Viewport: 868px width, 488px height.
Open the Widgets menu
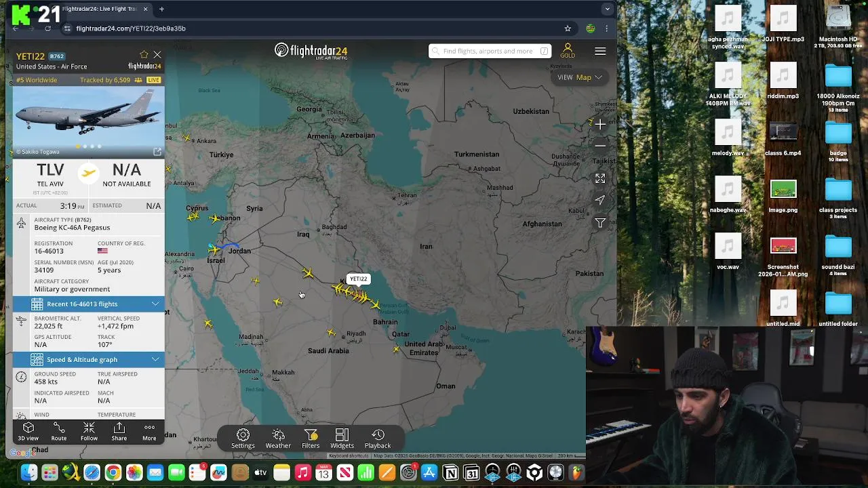342,439
